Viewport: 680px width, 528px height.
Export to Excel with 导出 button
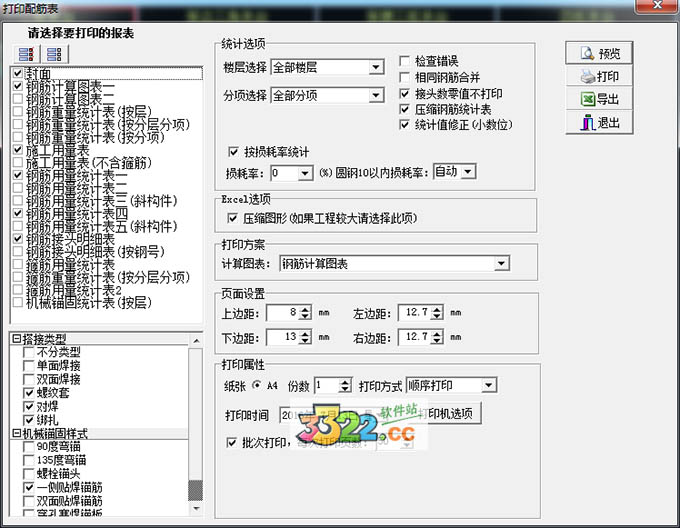(599, 99)
